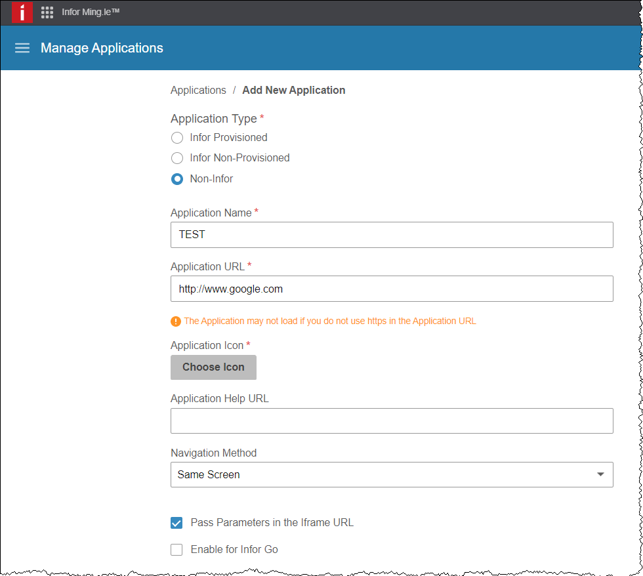Click the Application Name field

click(x=391, y=235)
